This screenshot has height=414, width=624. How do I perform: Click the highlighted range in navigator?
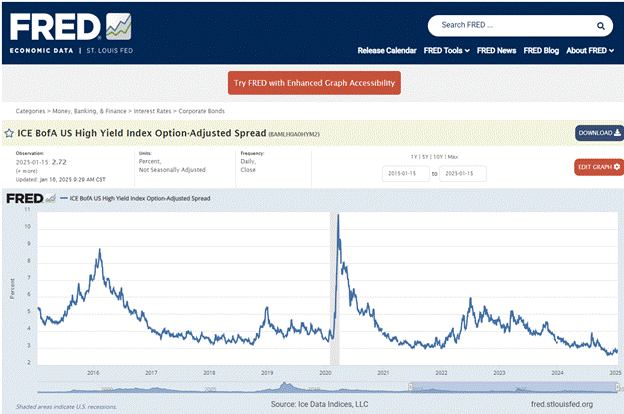click(x=514, y=387)
